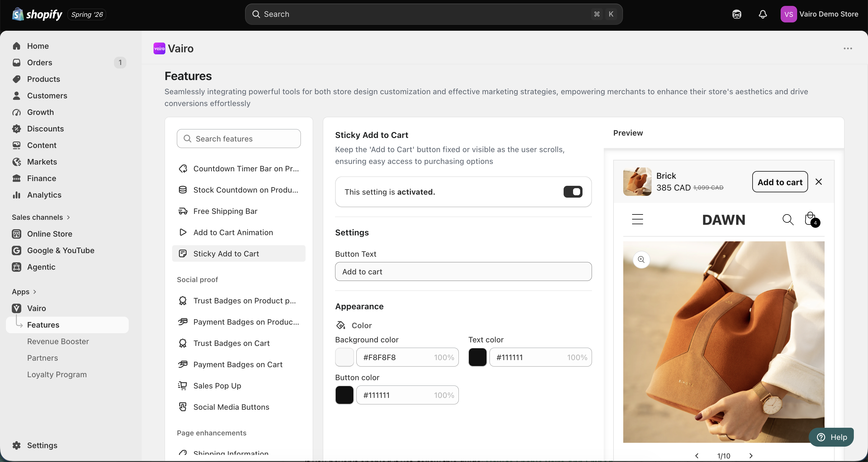Click the zoom magnifier on product image
This screenshot has width=868, height=462.
tap(641, 260)
